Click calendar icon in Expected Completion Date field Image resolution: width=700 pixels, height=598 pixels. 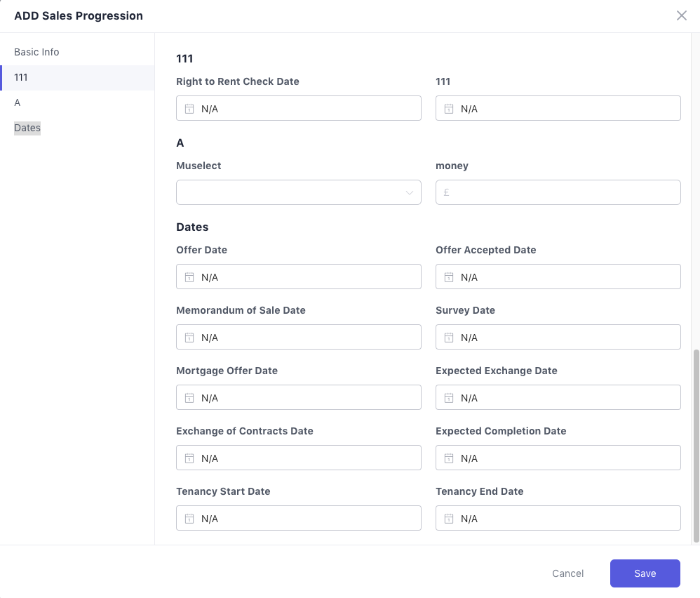[448, 458]
